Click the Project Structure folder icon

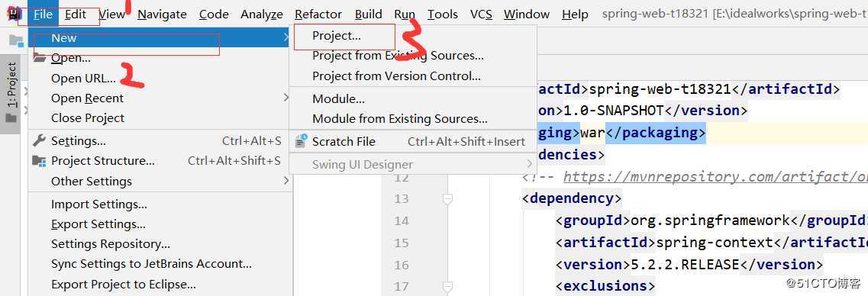[39, 161]
